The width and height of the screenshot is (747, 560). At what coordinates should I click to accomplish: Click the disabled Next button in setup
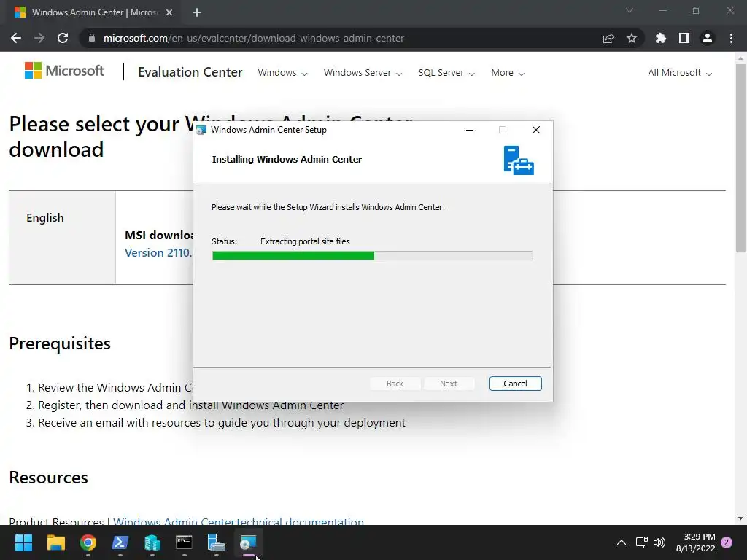click(449, 384)
